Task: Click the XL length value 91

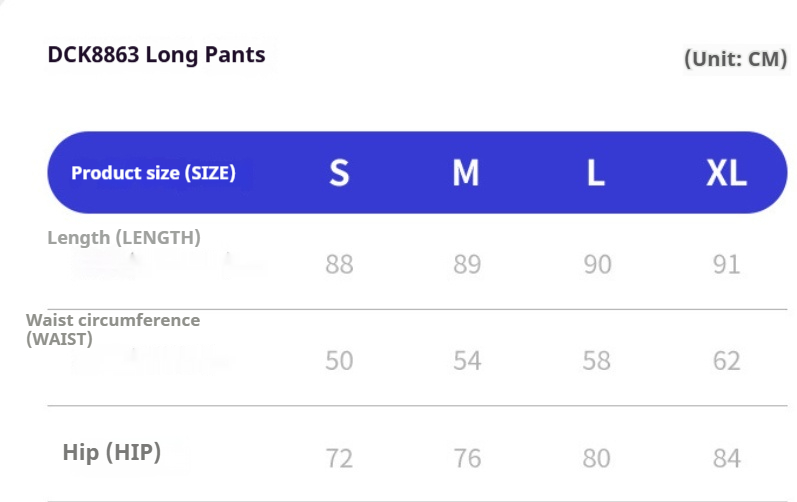Action: pyautogui.click(x=727, y=265)
